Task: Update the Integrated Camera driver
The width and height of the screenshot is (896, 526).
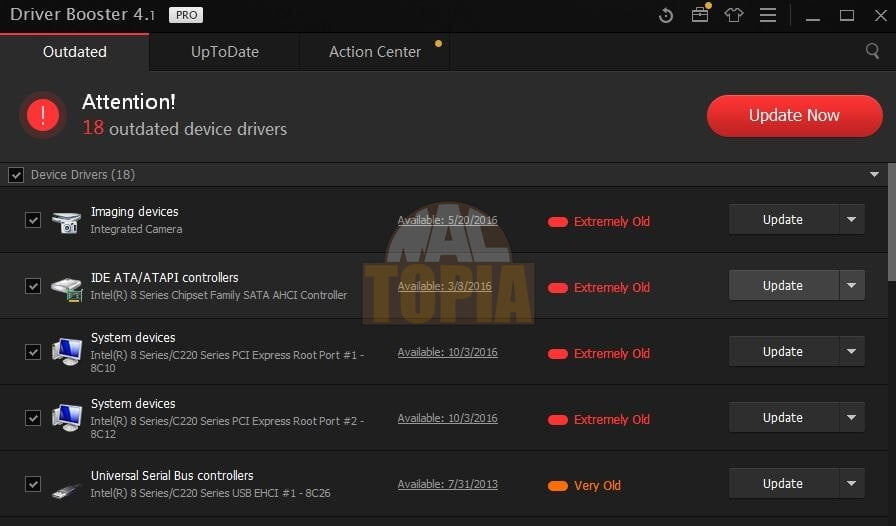Action: 783,220
